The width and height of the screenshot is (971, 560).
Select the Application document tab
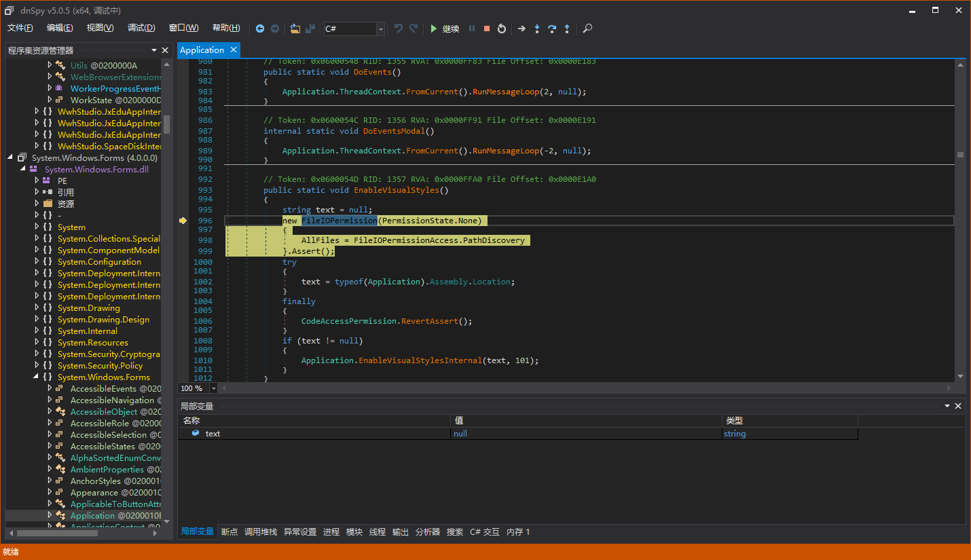click(201, 50)
